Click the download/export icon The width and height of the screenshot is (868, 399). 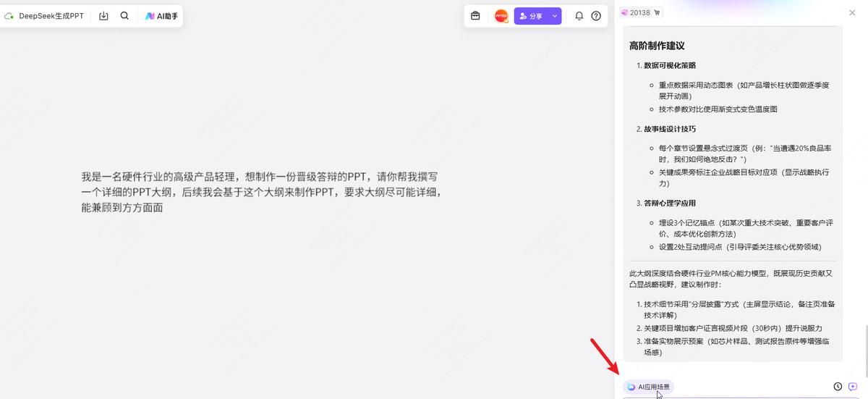pos(103,16)
